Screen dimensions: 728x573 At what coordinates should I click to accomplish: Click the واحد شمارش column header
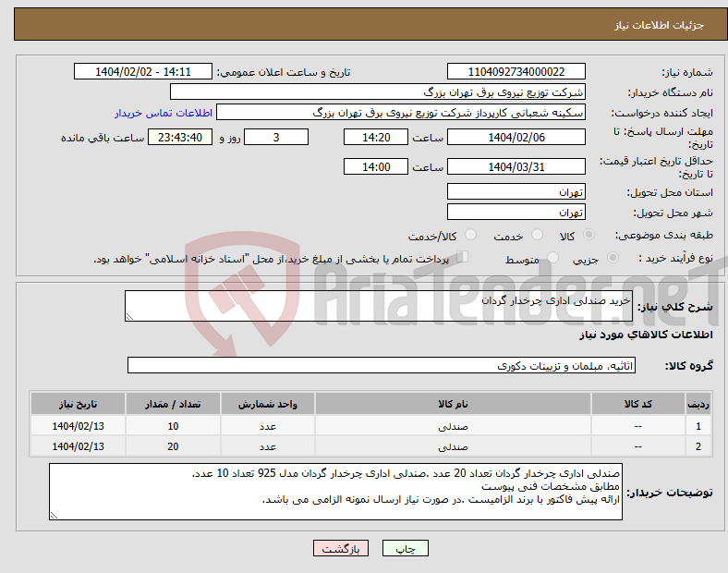coord(267,404)
